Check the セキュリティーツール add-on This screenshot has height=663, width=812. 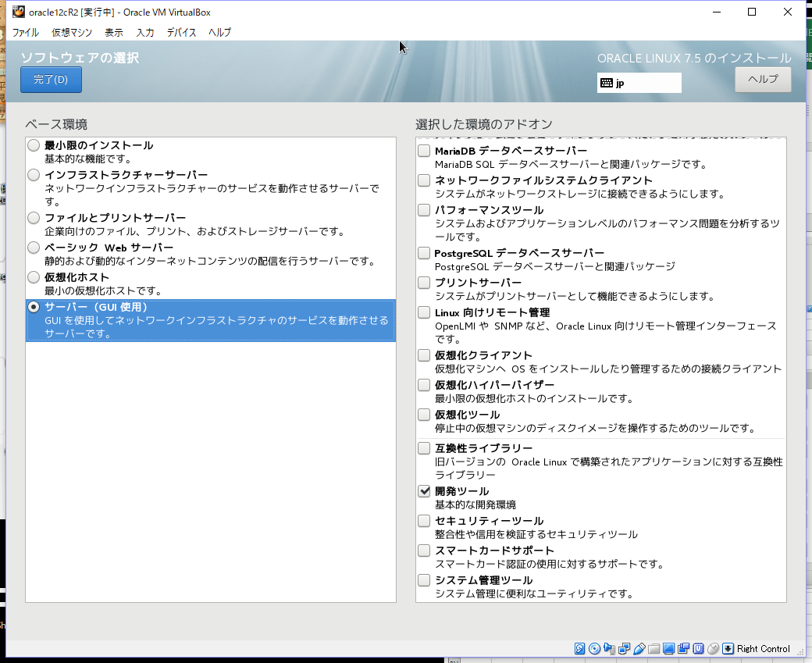pos(424,521)
